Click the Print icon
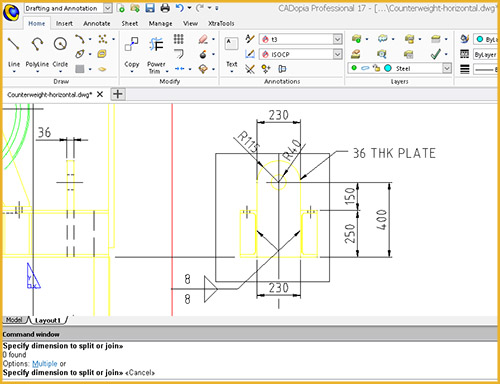 click(165, 8)
